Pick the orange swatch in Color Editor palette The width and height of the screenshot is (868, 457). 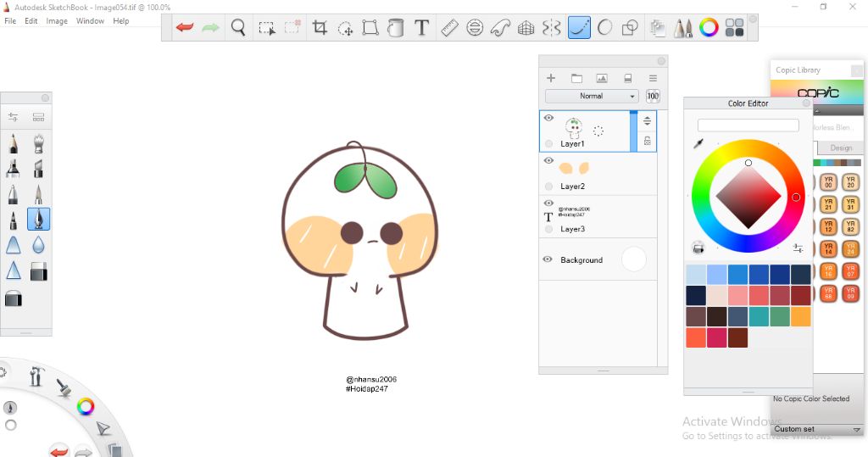point(800,316)
